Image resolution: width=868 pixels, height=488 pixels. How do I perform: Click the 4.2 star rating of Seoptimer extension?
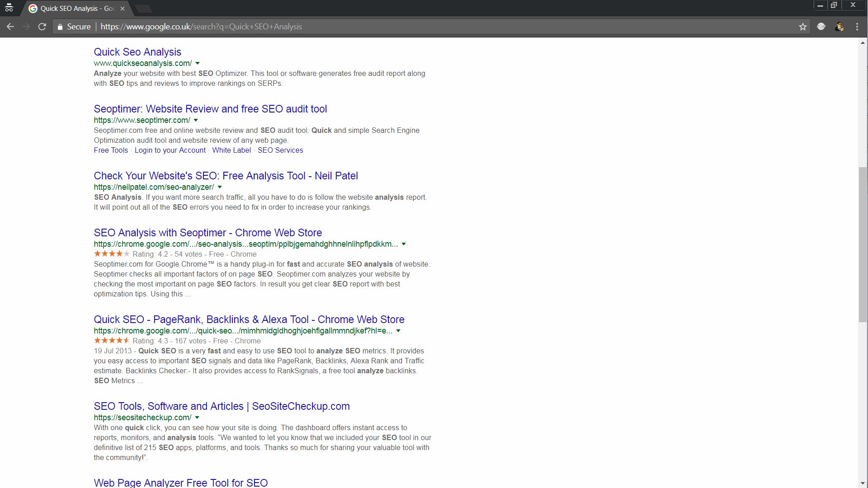112,254
